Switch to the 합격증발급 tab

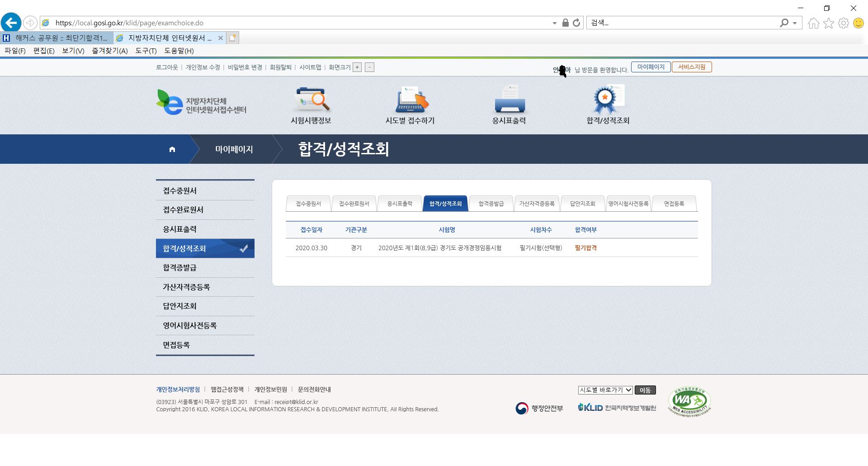click(491, 204)
